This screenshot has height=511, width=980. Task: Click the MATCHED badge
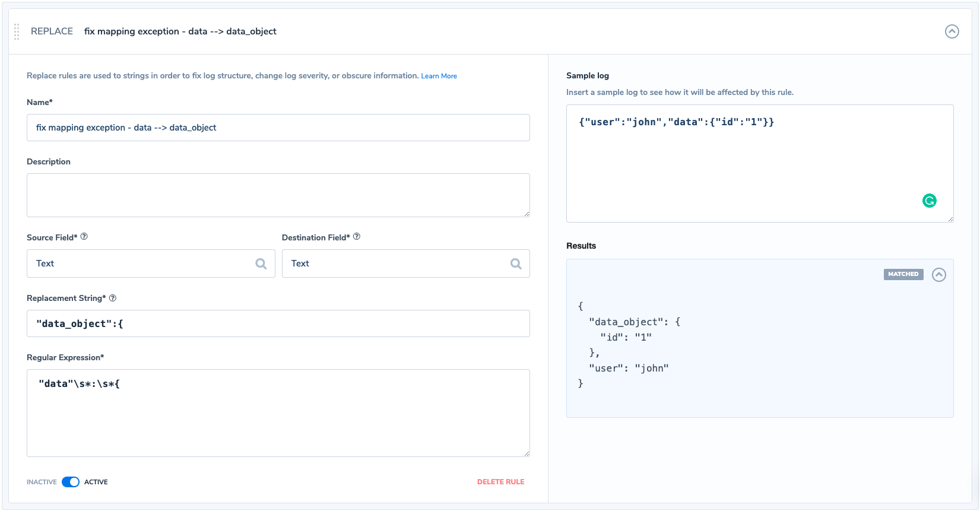pos(903,274)
